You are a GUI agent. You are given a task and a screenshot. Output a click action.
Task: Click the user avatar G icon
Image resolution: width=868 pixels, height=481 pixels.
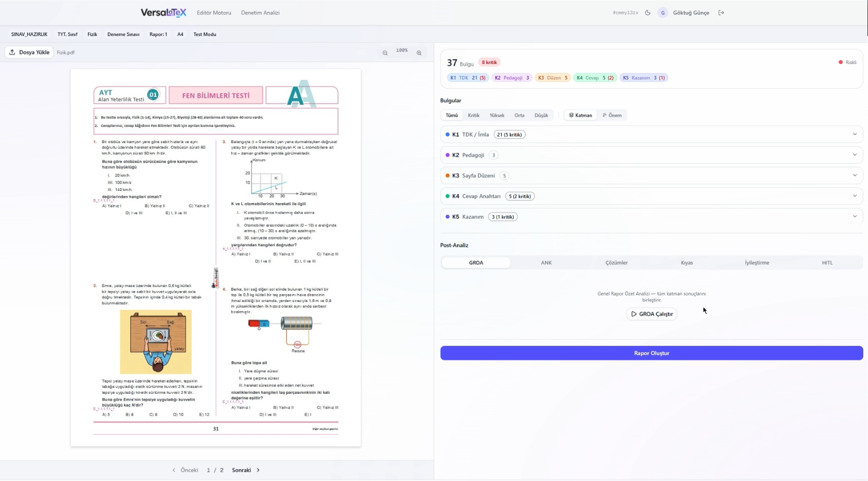tap(662, 13)
